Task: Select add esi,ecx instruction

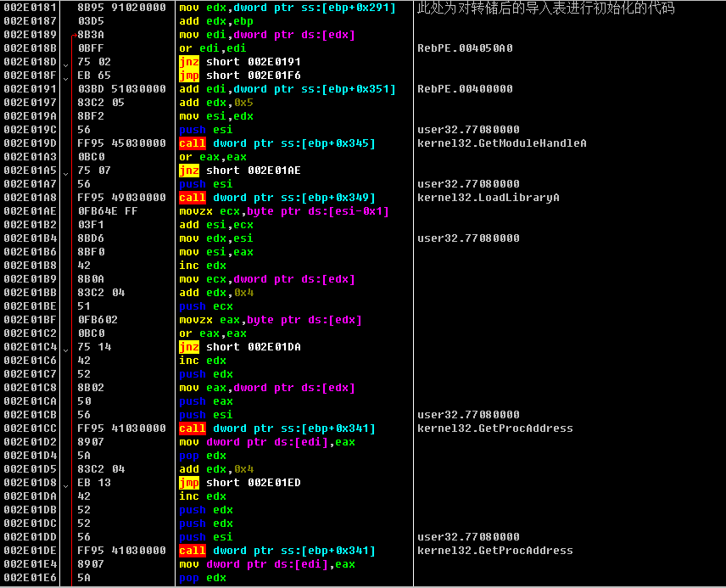Action: point(216,225)
